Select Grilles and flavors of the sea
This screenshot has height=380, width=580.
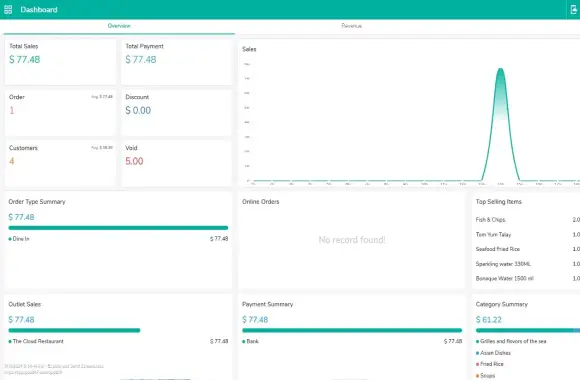(511, 341)
